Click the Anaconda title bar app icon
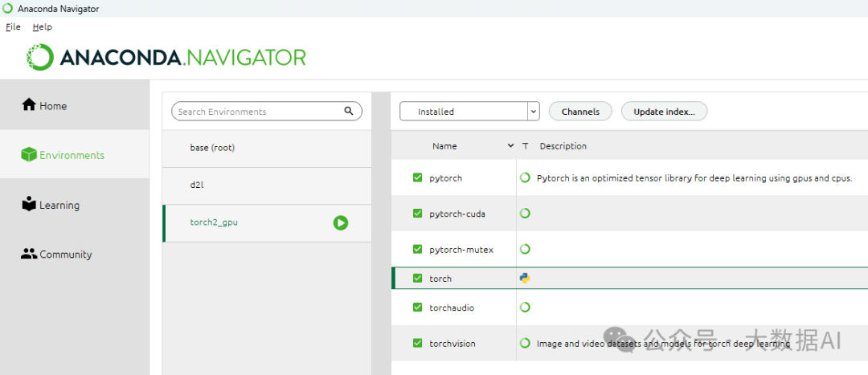This screenshot has height=375, width=868. pyautogui.click(x=8, y=8)
